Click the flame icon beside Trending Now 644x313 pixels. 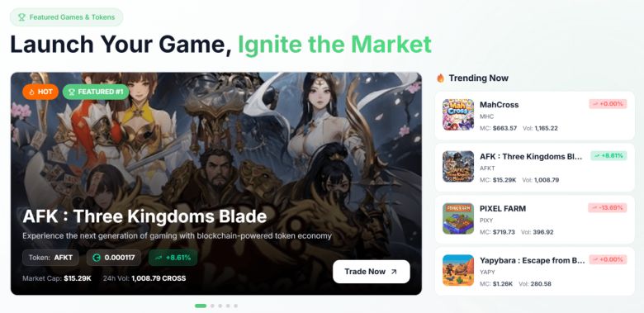coord(441,78)
